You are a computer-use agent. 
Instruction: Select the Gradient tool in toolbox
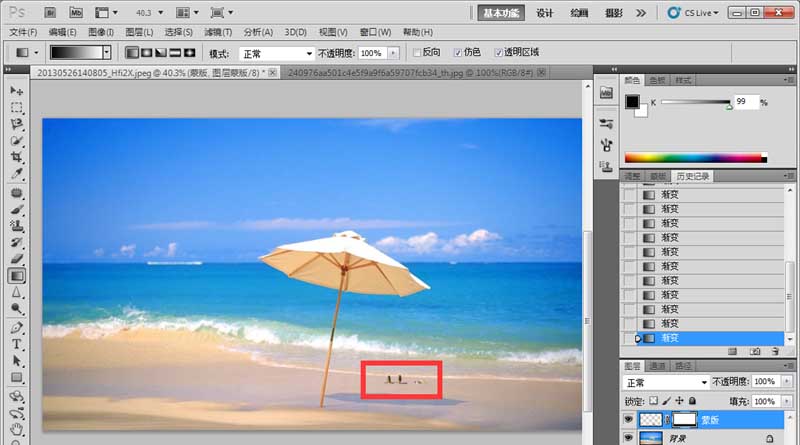pyautogui.click(x=17, y=276)
